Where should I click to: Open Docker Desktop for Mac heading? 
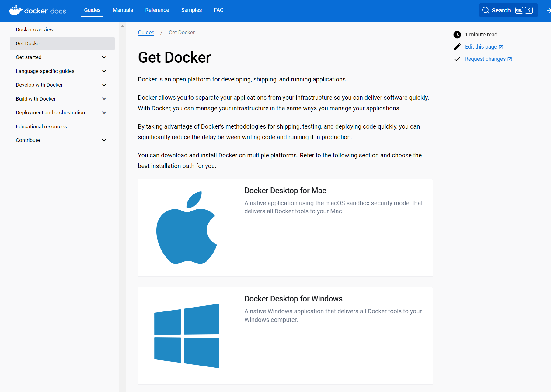coord(285,191)
